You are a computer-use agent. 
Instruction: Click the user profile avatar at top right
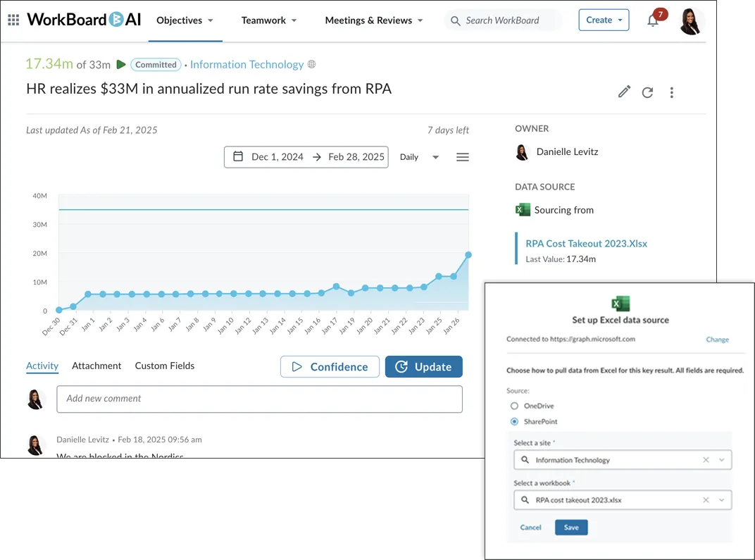(x=691, y=21)
